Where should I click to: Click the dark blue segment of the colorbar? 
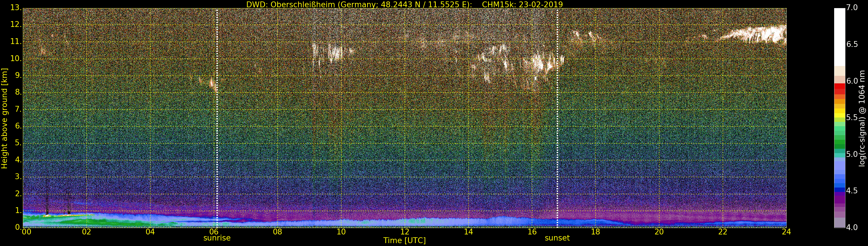pos(840,190)
